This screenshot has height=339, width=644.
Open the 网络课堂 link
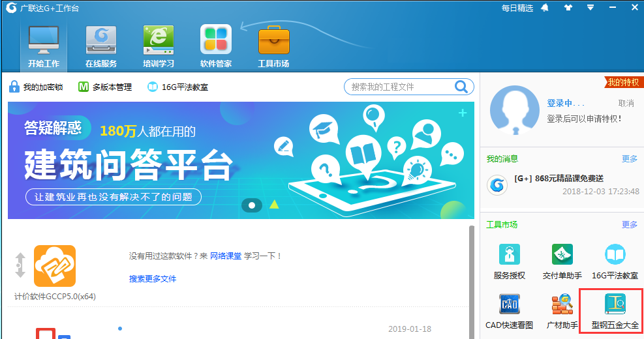point(226,256)
